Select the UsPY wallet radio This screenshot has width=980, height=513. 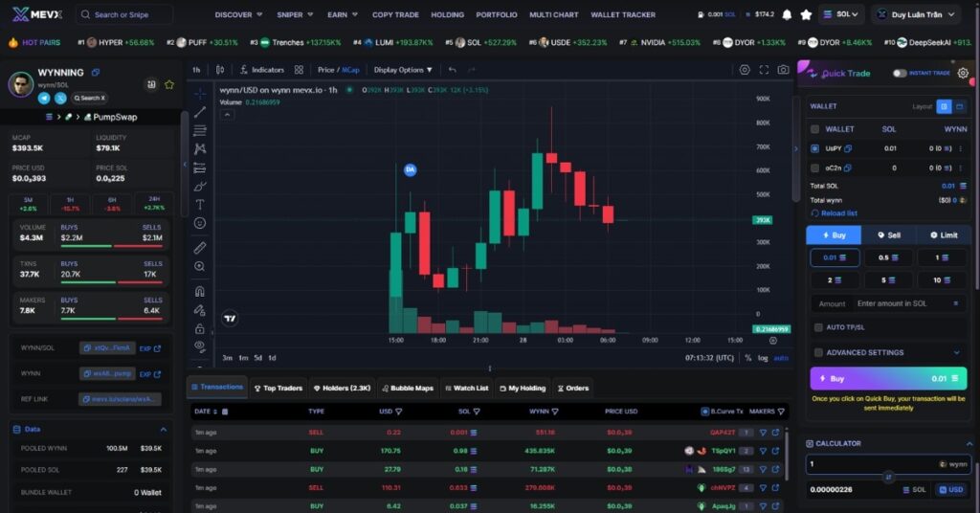(815, 148)
